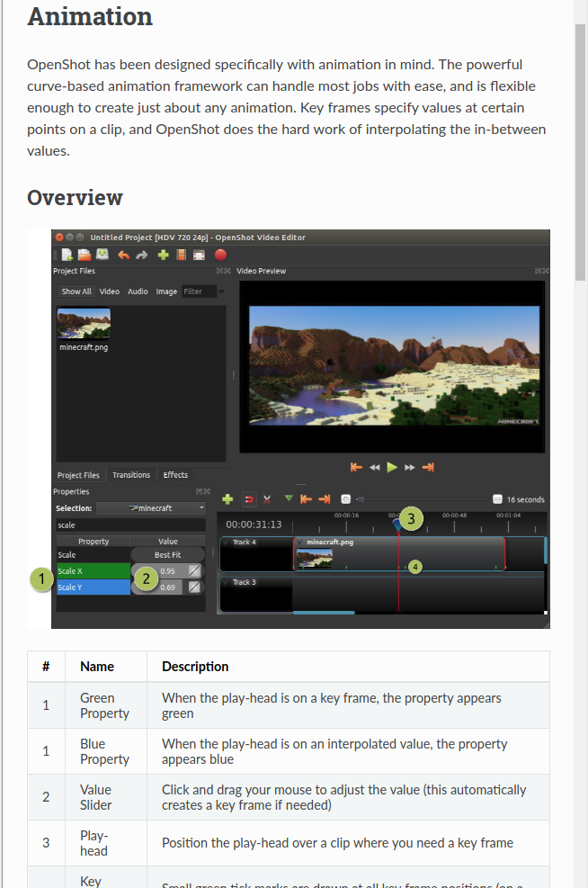Select the Image filter button
This screenshot has width=588, height=888.
click(166, 292)
